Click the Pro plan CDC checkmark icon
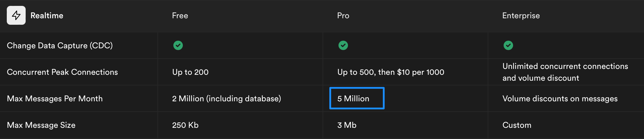The width and height of the screenshot is (644, 139). click(x=343, y=45)
